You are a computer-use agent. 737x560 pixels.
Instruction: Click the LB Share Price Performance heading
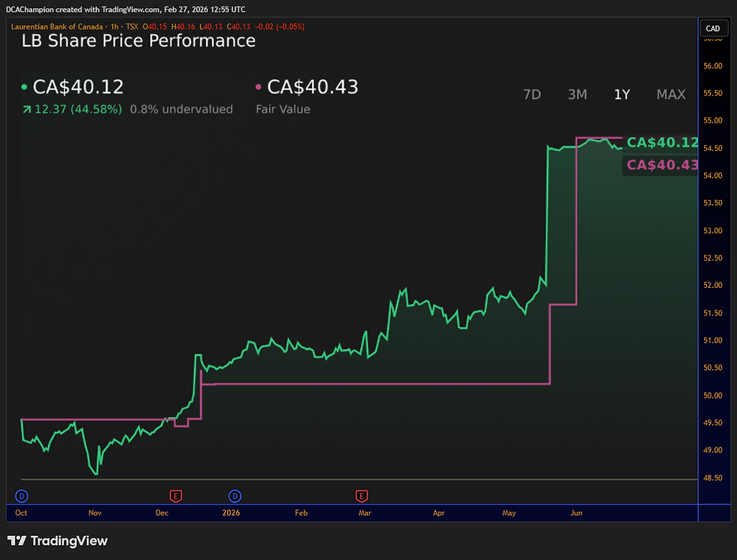138,41
